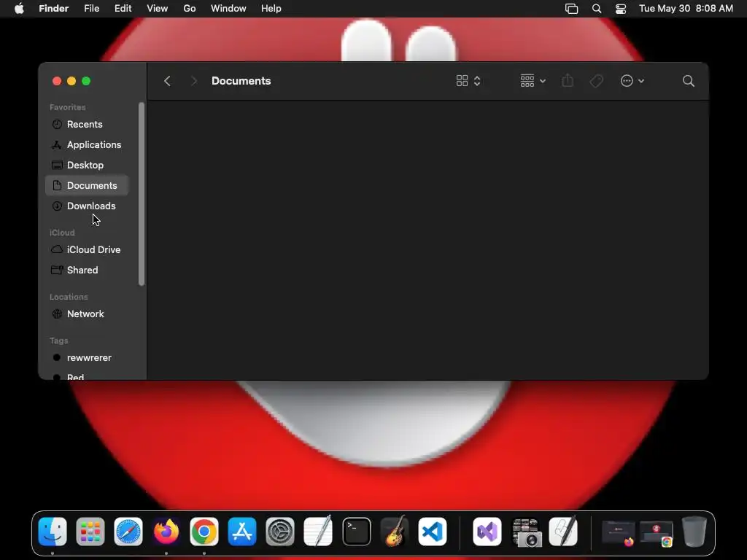747x560 pixels.
Task: Open Recents in the sidebar
Action: [87, 124]
